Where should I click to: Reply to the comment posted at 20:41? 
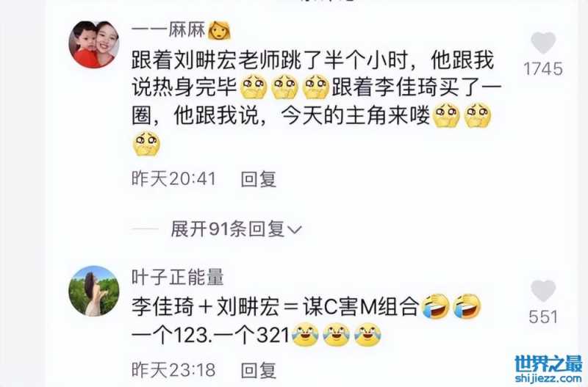click(x=259, y=178)
